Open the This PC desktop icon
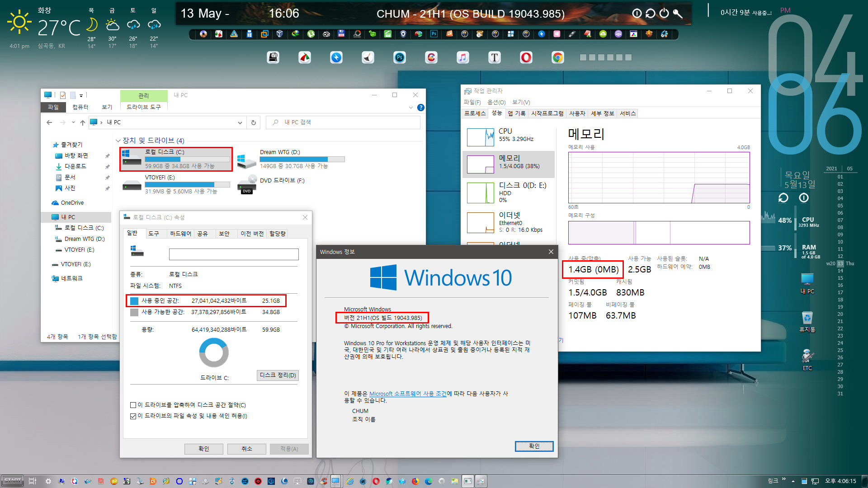 point(807,284)
